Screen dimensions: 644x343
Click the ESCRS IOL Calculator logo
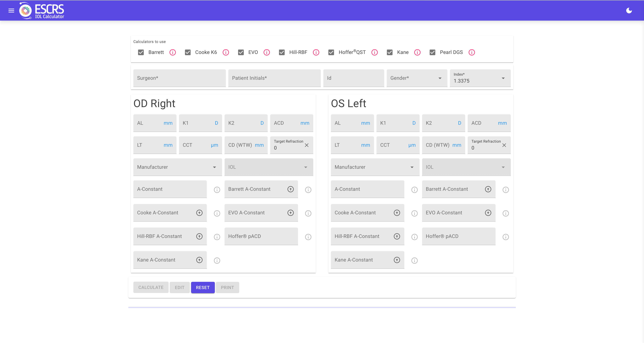42,11
